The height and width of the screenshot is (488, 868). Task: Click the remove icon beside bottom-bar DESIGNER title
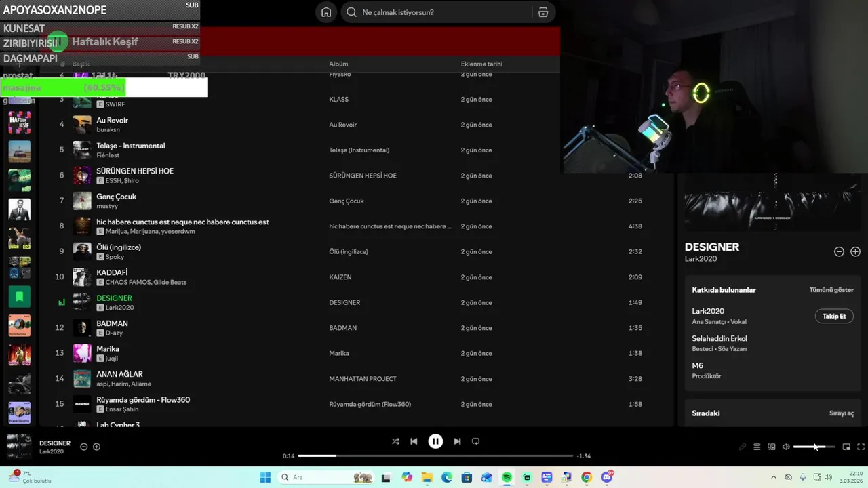pos(84,447)
